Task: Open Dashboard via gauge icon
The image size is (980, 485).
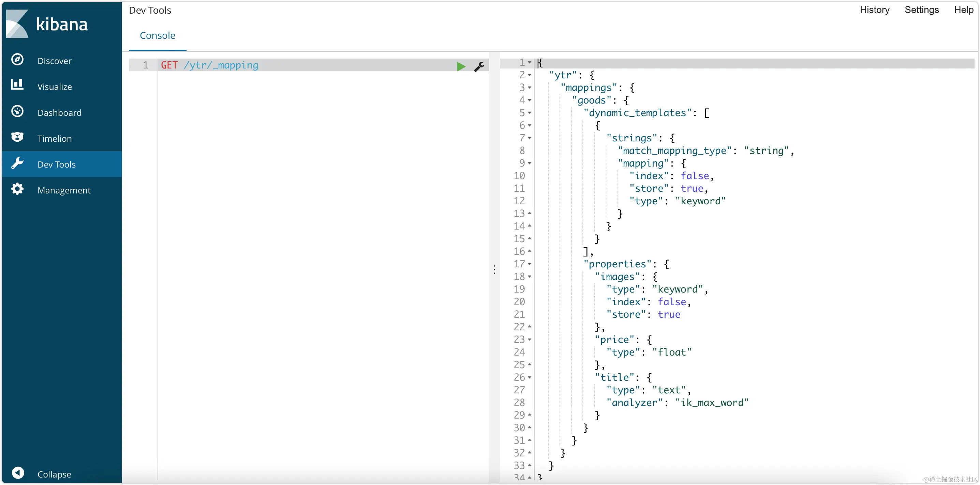Action: coord(17,111)
